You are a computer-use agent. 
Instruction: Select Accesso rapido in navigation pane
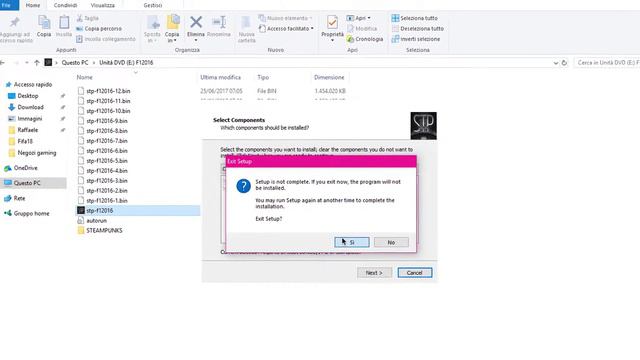pos(33,84)
